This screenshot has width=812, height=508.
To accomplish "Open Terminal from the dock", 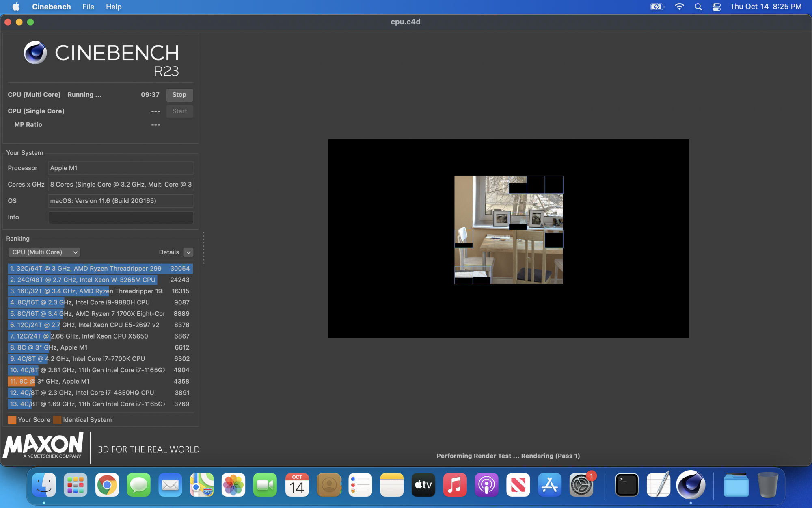I will [626, 484].
